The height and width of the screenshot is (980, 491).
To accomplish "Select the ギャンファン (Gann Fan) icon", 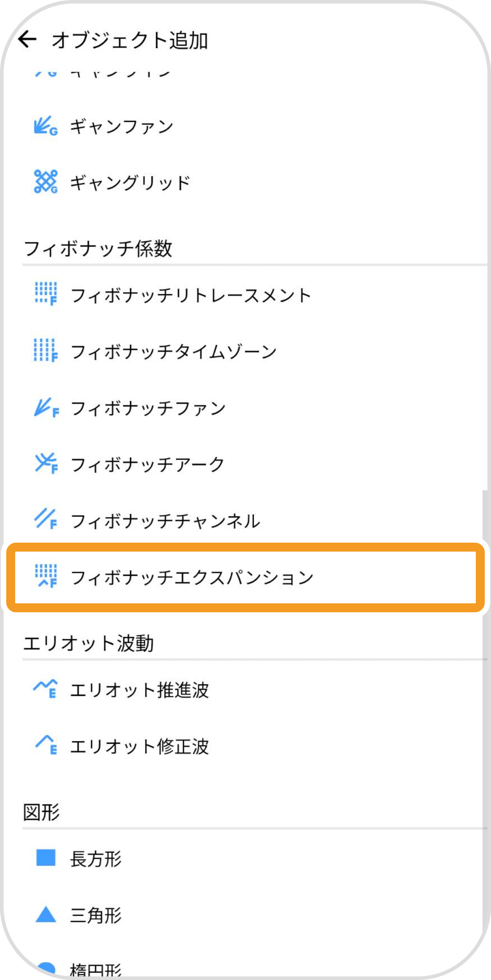I will pos(45,126).
